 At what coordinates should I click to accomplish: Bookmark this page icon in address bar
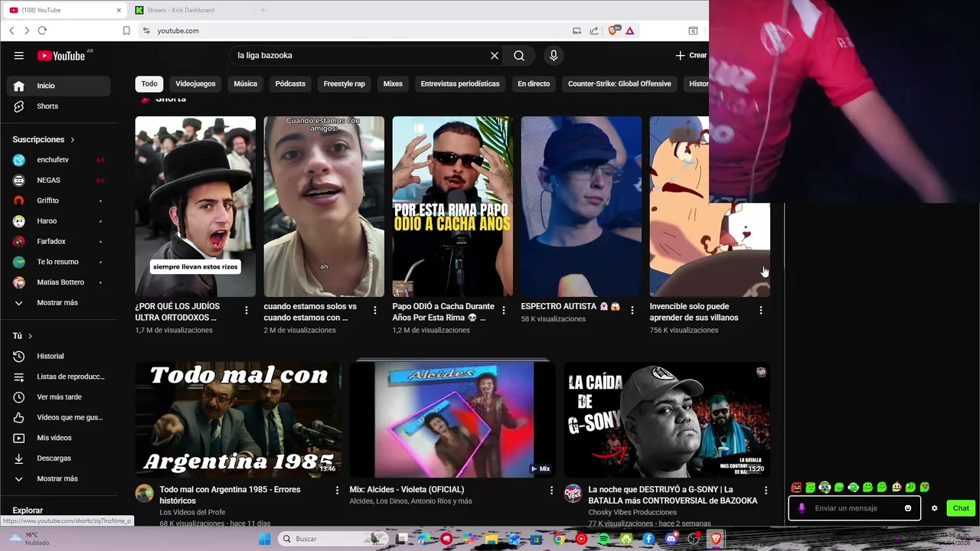coord(126,31)
